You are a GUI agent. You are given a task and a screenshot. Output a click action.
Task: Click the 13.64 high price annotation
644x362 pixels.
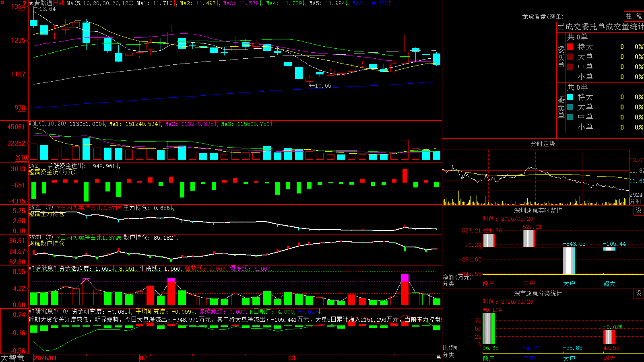point(47,9)
